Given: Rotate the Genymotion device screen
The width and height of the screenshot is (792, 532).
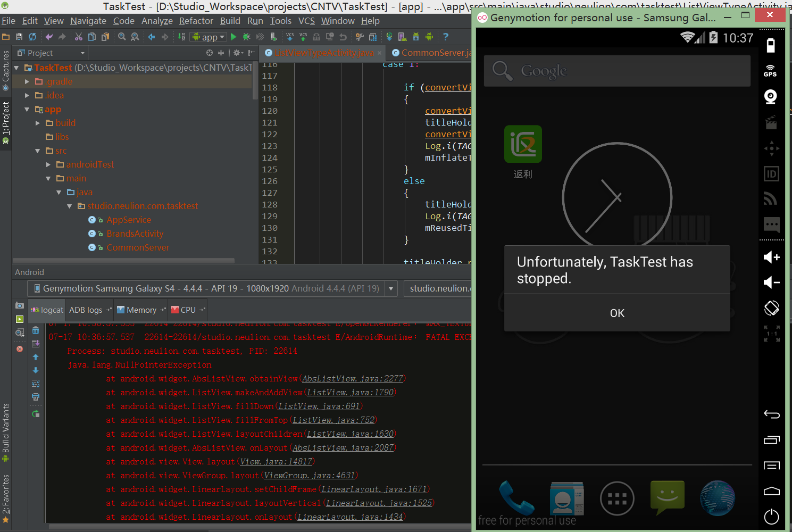Looking at the screenshot, I should coord(771,308).
